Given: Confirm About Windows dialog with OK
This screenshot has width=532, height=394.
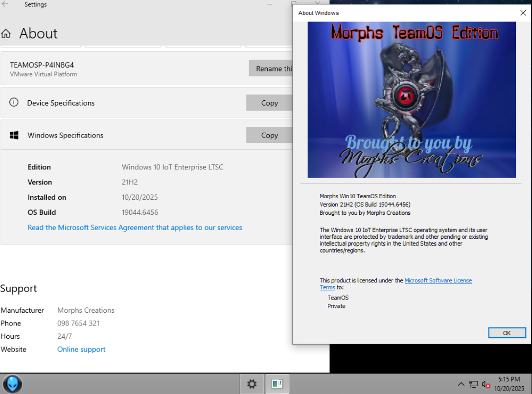Looking at the screenshot, I should tap(507, 333).
